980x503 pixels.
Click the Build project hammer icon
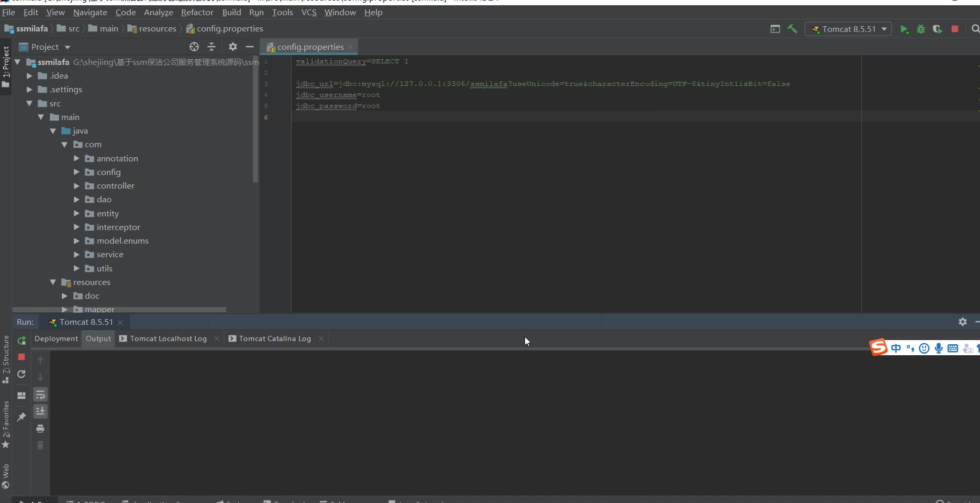792,29
